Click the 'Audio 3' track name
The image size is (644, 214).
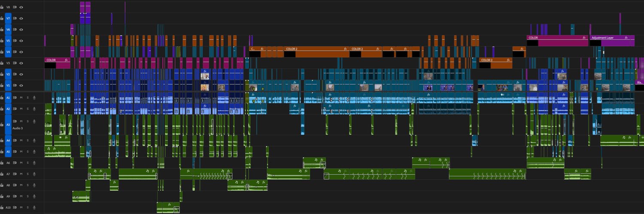pos(18,128)
